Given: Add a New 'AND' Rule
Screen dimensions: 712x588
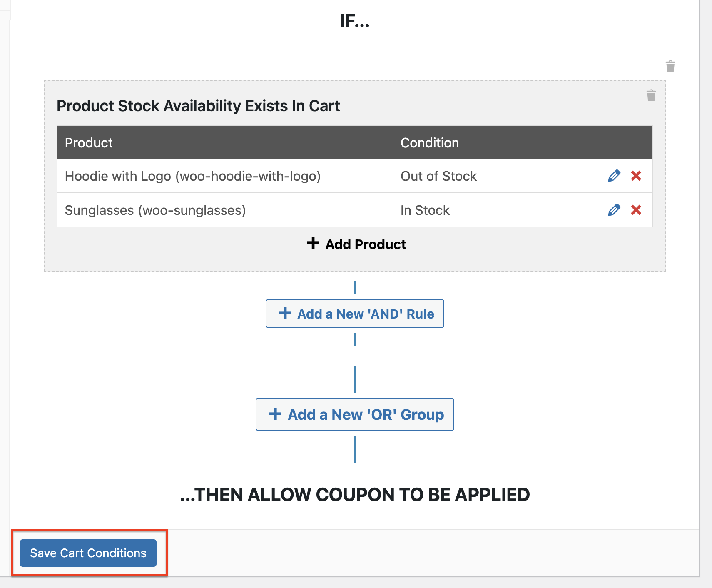Looking at the screenshot, I should (x=355, y=314).
